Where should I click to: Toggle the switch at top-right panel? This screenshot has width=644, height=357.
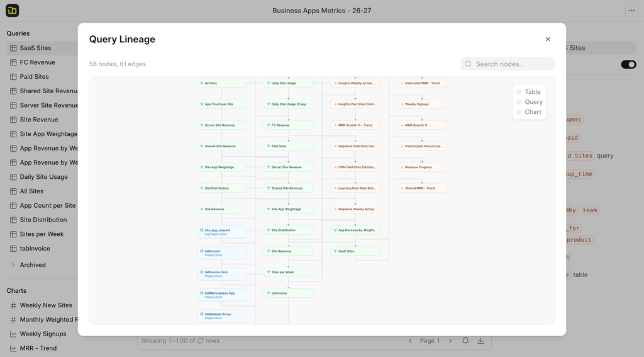pos(628,64)
